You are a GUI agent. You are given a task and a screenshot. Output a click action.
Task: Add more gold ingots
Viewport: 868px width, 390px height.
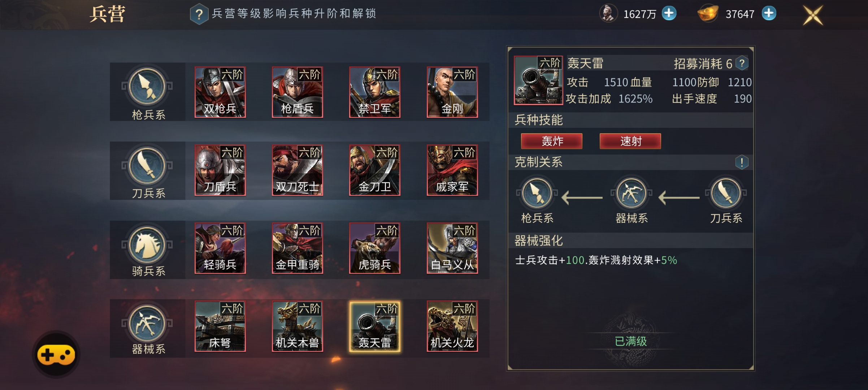pos(769,14)
